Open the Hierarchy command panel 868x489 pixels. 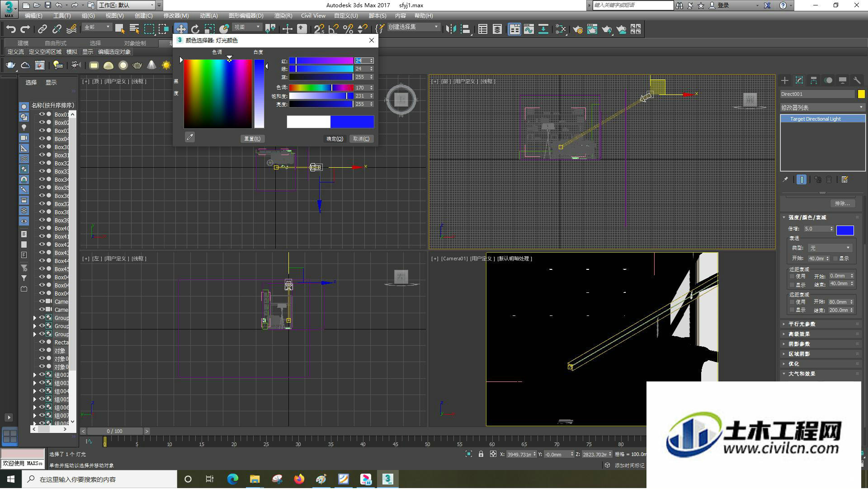coord(814,80)
